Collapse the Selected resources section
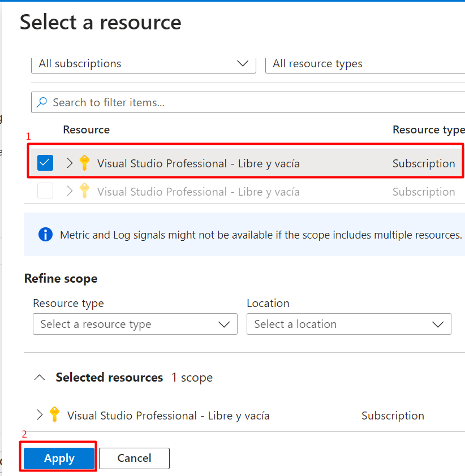The width and height of the screenshot is (465, 476). tap(40, 378)
